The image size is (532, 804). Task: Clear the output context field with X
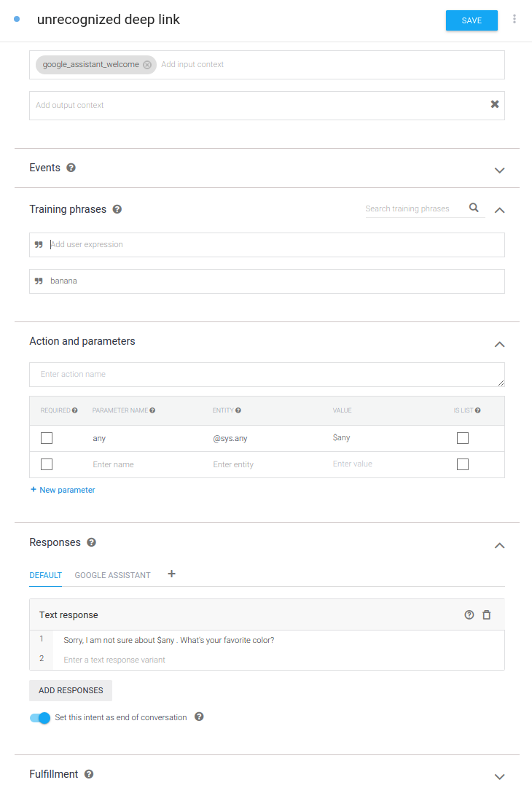coord(495,104)
